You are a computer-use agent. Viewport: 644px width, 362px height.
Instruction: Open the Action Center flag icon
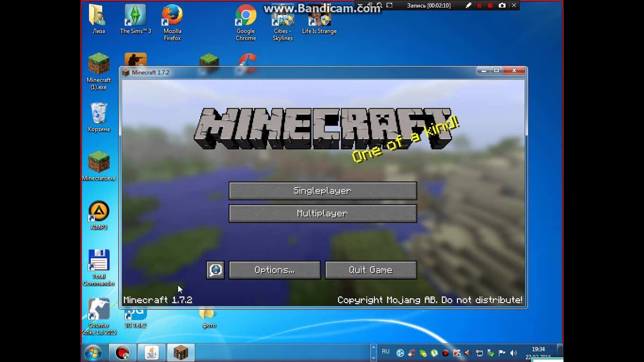(502, 353)
